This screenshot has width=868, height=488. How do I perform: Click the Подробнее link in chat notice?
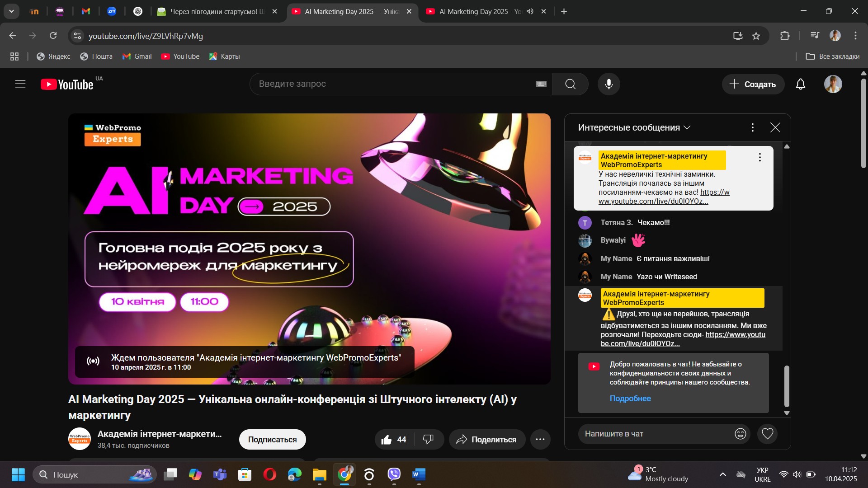pos(630,399)
